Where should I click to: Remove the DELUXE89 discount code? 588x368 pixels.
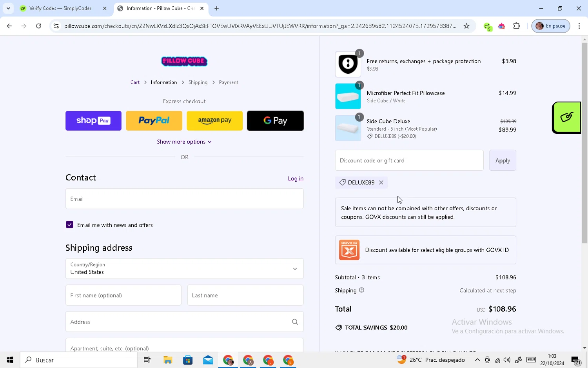(381, 182)
